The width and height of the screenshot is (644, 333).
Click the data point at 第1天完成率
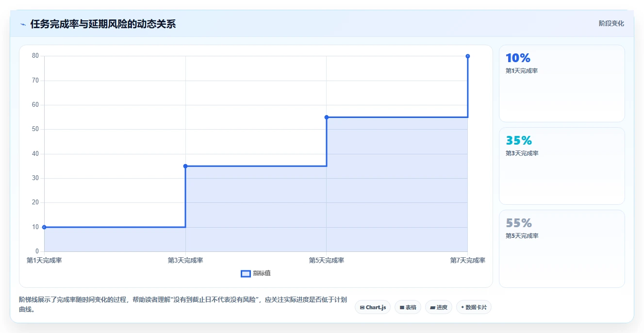(x=44, y=227)
